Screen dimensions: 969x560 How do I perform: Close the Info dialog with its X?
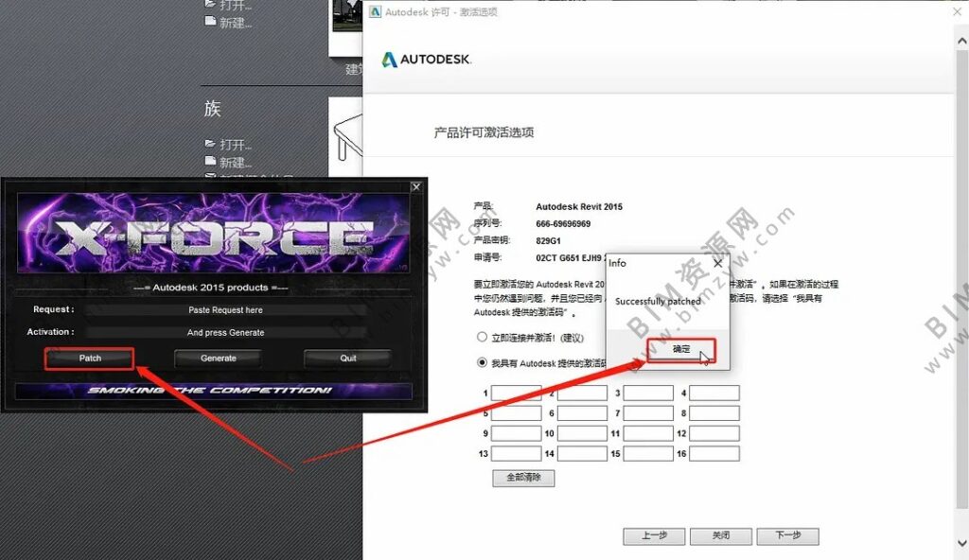click(717, 263)
